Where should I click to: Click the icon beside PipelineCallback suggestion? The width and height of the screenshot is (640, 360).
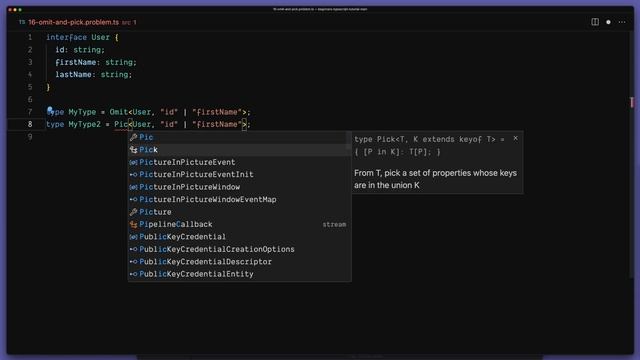click(x=133, y=224)
